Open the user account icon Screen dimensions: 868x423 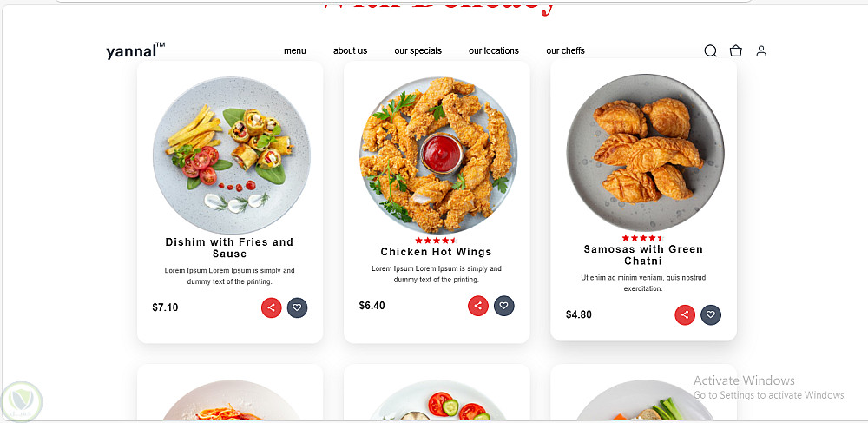761,51
